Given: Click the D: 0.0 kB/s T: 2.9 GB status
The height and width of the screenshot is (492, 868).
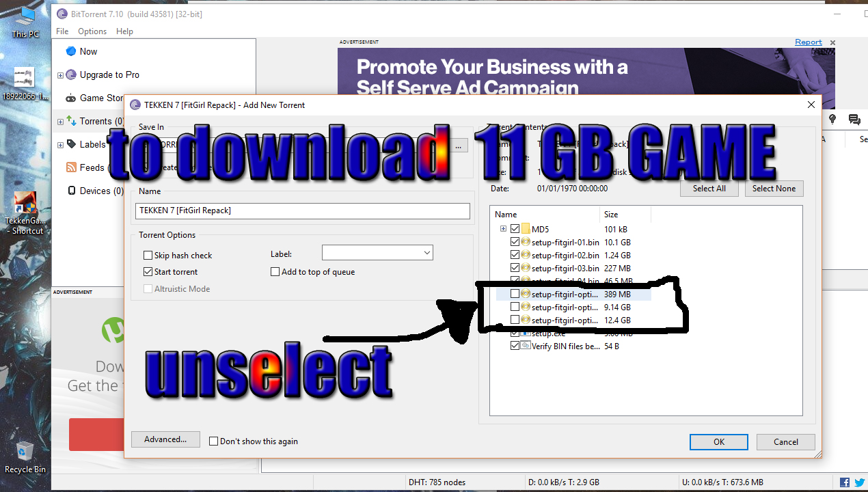Looking at the screenshot, I should pyautogui.click(x=565, y=482).
